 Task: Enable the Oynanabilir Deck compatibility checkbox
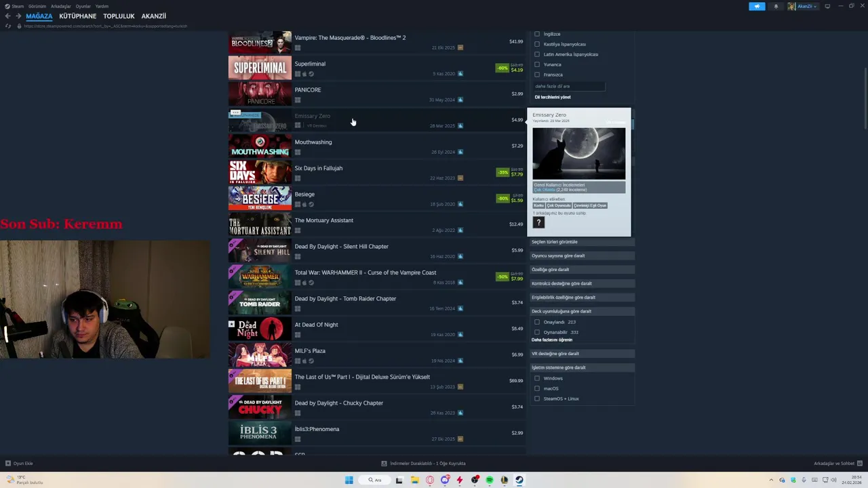[x=537, y=332]
